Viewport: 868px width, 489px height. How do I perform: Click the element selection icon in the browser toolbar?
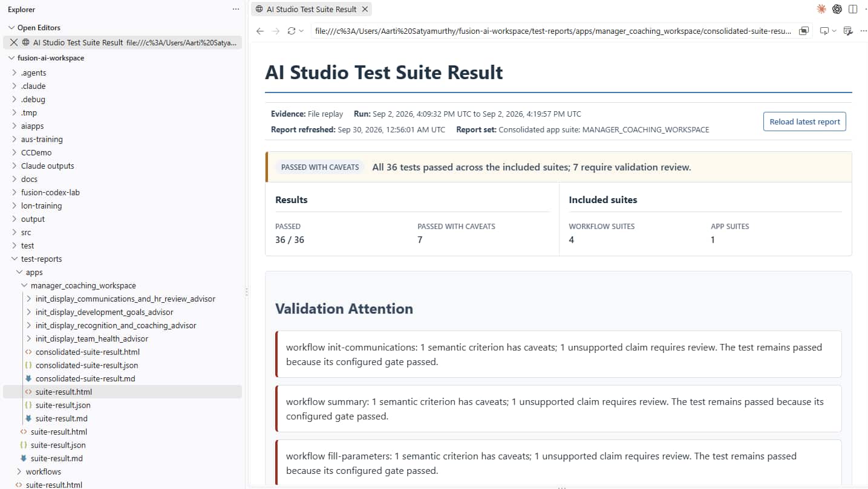[x=824, y=31]
